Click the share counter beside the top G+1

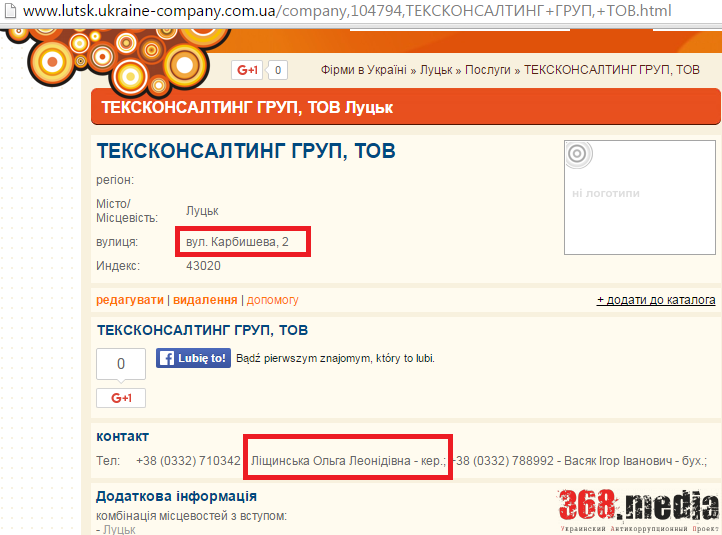(x=277, y=70)
